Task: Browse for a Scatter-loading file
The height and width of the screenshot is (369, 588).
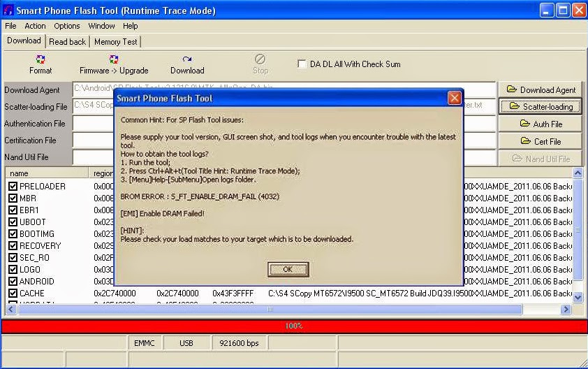Action: (541, 107)
